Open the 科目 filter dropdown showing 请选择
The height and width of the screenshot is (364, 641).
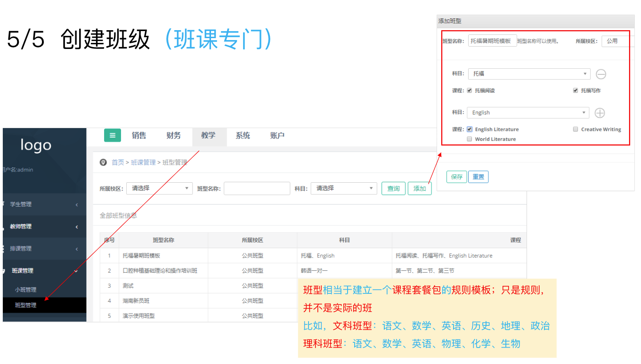tap(344, 188)
